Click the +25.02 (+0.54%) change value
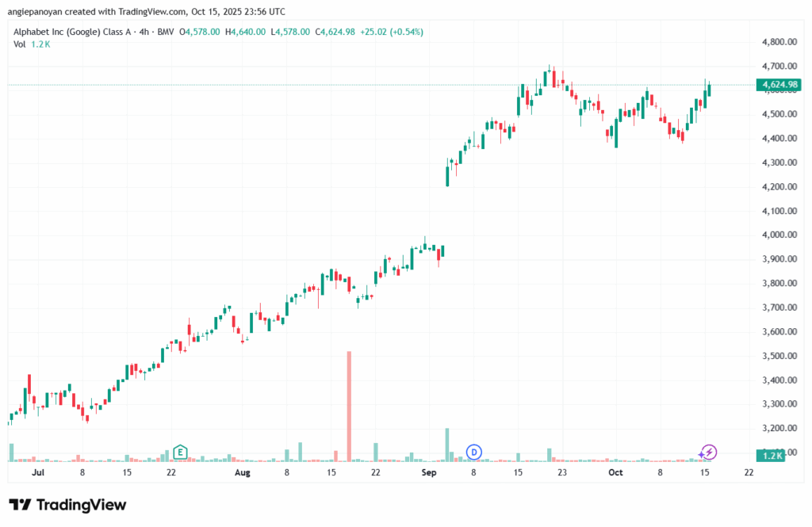Screen dimensions: 812x527 coord(392,32)
